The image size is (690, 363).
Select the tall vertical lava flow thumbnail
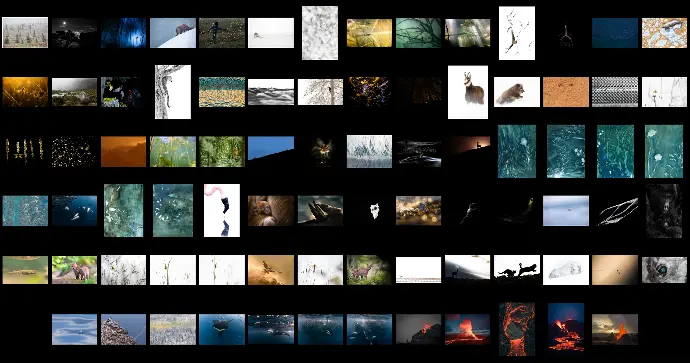pyautogui.click(x=517, y=329)
